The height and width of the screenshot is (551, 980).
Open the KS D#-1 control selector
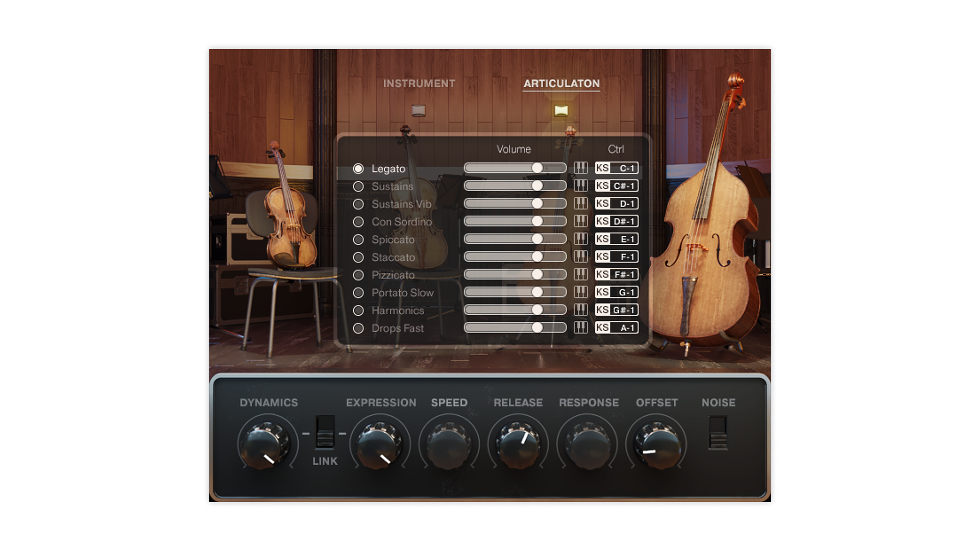[x=617, y=221]
